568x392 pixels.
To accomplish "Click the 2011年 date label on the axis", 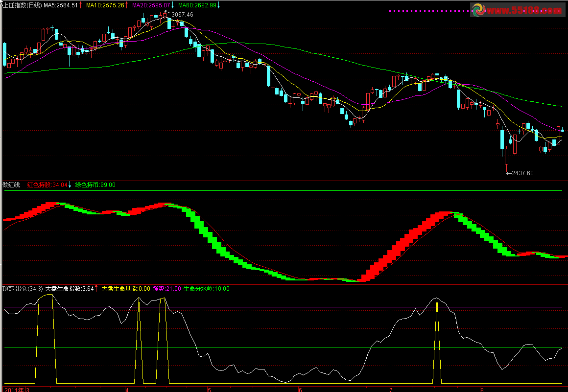I will [x=12, y=390].
